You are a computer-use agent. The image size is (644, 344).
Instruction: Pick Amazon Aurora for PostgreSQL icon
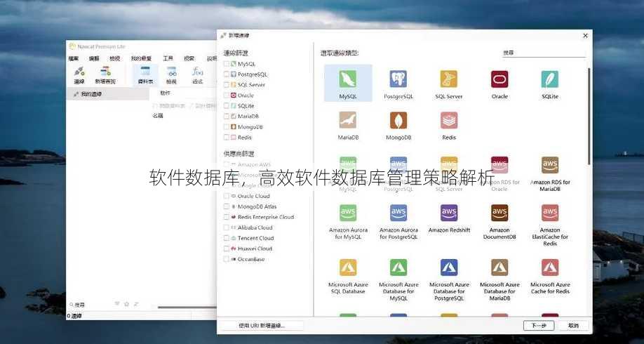point(398,213)
